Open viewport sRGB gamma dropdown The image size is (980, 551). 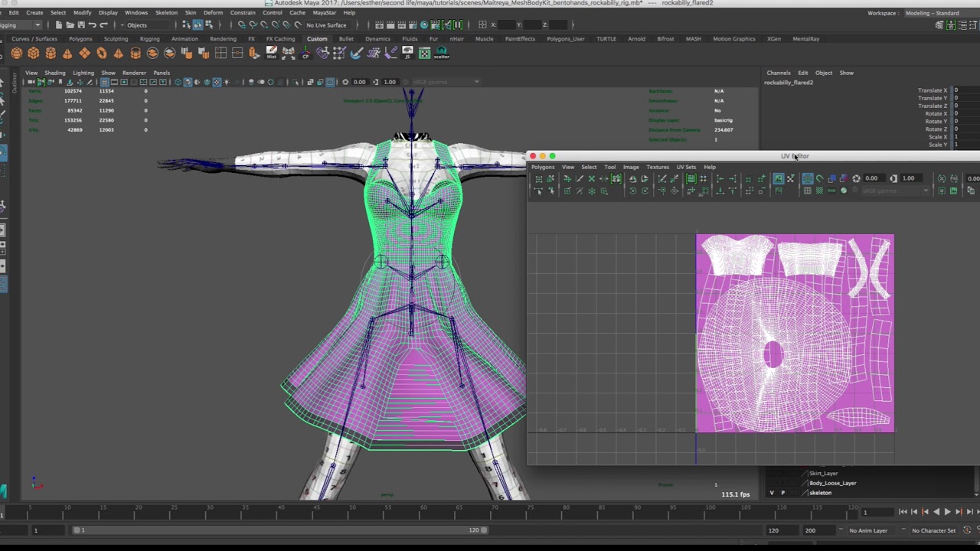(446, 82)
